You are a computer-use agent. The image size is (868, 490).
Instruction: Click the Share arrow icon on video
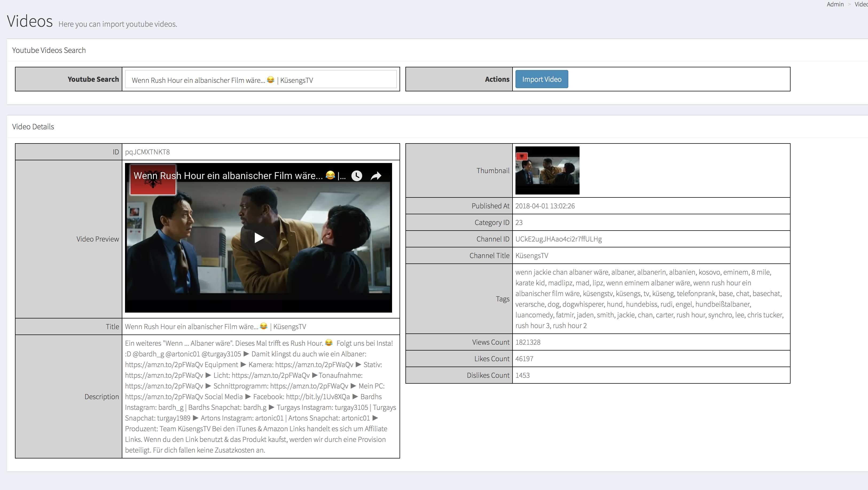[376, 176]
